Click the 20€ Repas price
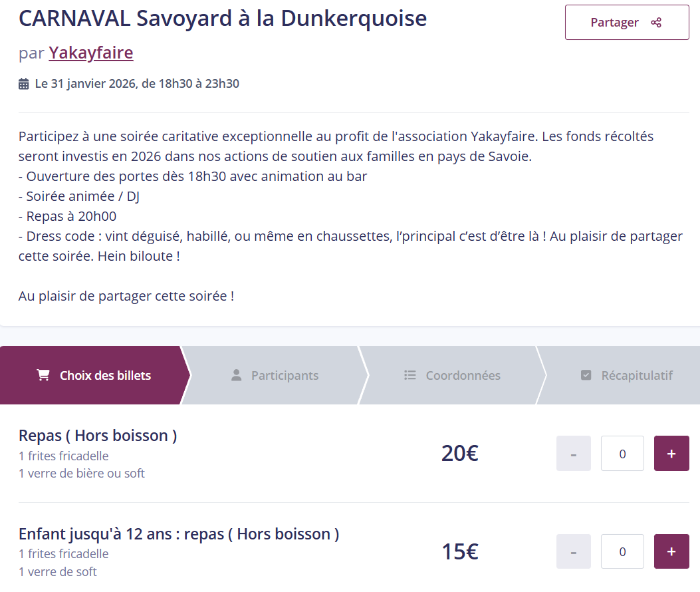The width and height of the screenshot is (700, 592). 459,454
